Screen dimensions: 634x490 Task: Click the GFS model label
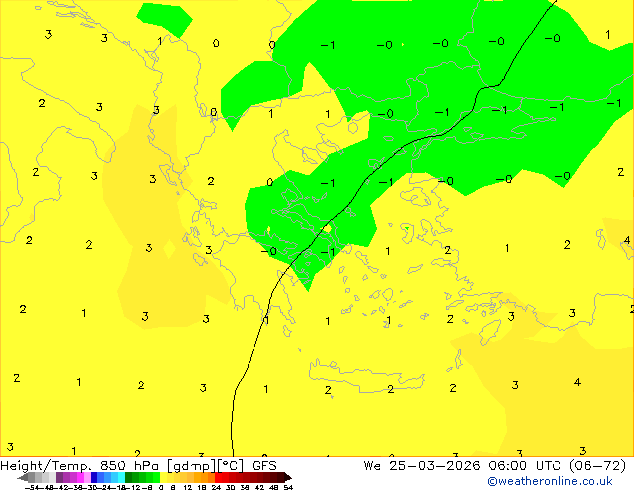tap(264, 466)
